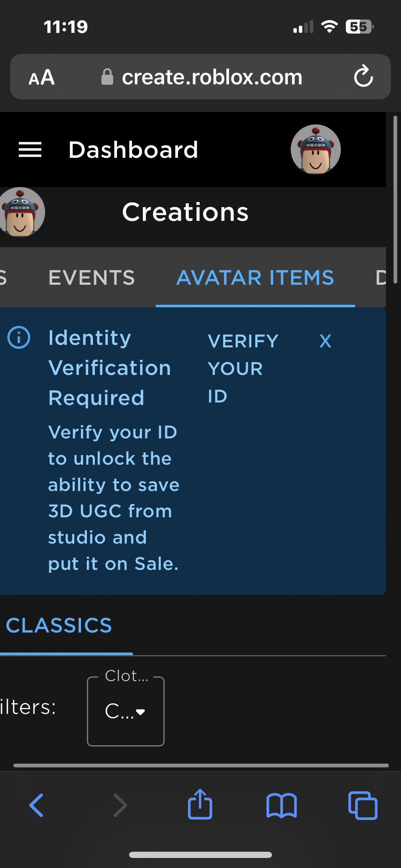Open the Clothing filter dropdown
The image size is (401, 868).
(125, 711)
